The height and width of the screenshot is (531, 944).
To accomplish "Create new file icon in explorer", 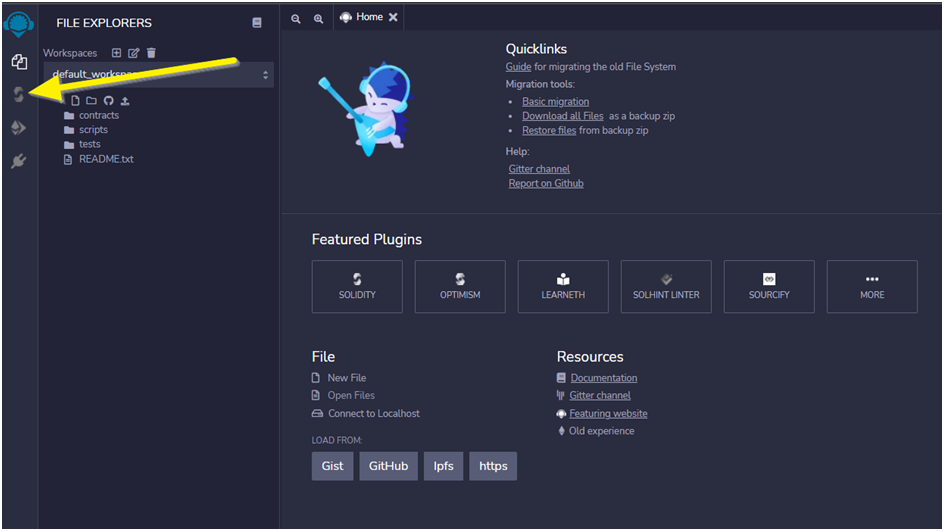I will (x=75, y=101).
